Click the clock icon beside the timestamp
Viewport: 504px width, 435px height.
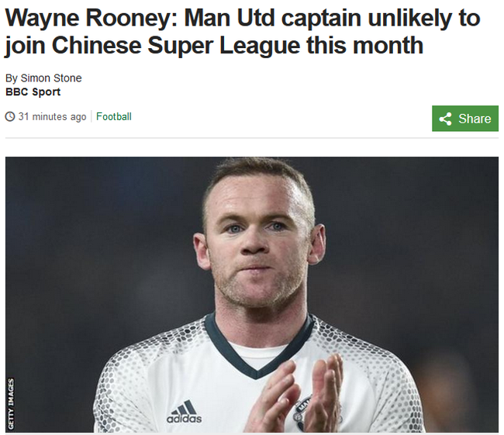[10, 116]
